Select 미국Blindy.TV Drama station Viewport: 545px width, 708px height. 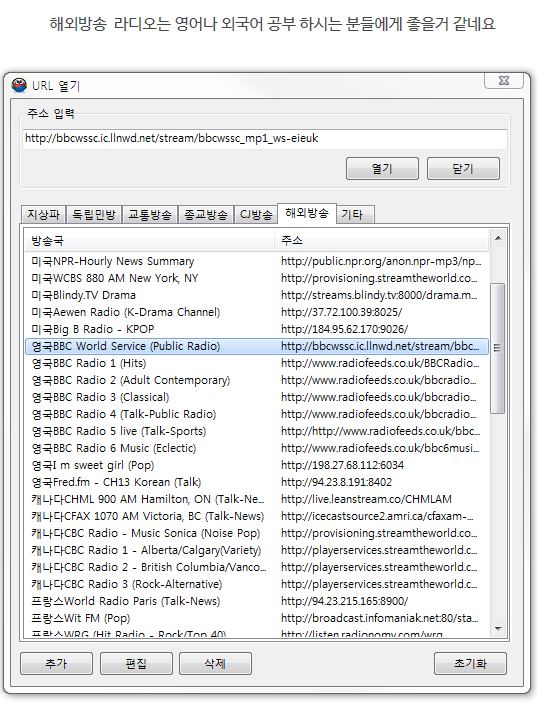[257, 295]
